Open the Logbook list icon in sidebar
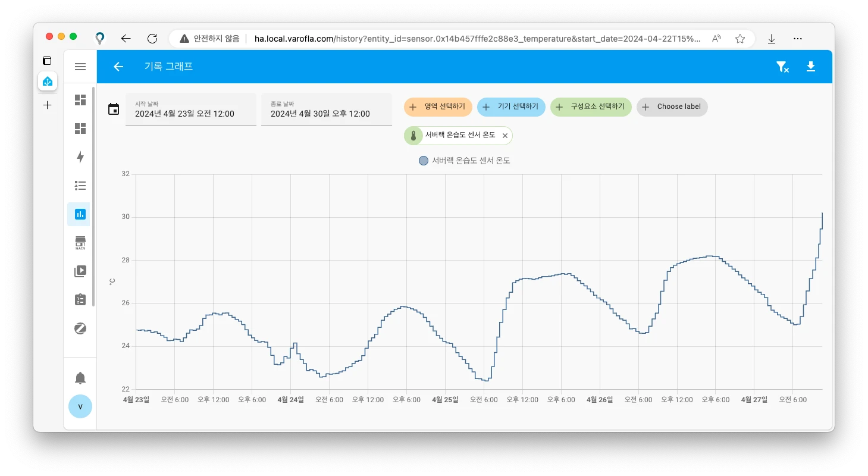 80,186
